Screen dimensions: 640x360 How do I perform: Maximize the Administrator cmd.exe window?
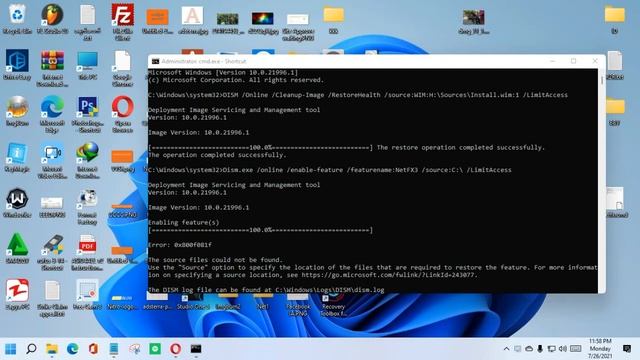573,61
